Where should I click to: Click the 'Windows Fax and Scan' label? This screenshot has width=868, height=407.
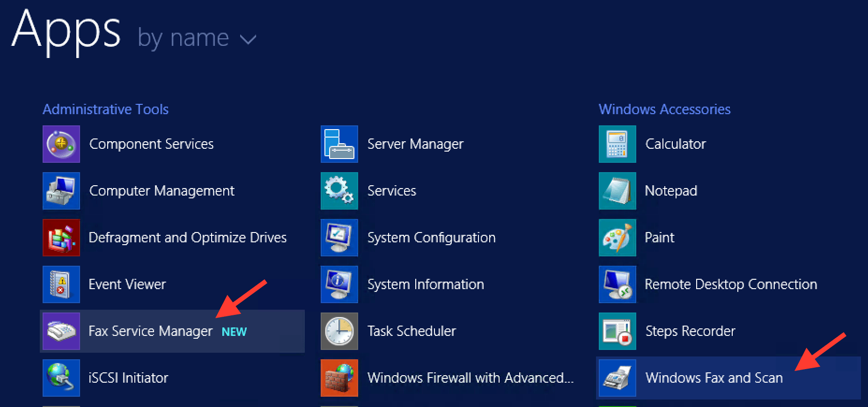(714, 378)
